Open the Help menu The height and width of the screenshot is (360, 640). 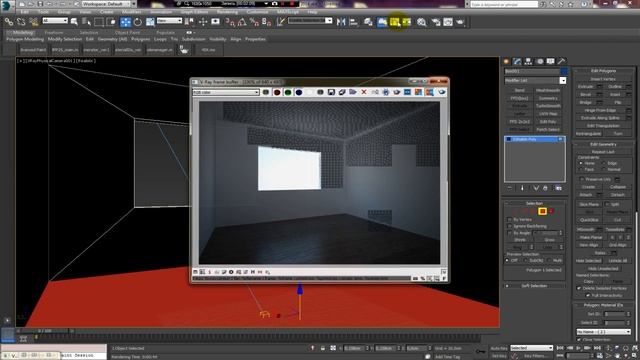(312, 12)
